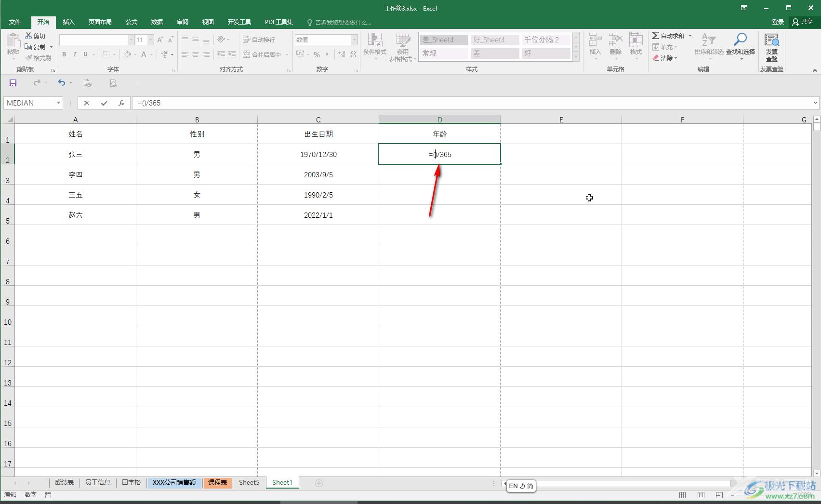Click the Increase Font Size icon
The height and width of the screenshot is (504, 821).
(160, 40)
